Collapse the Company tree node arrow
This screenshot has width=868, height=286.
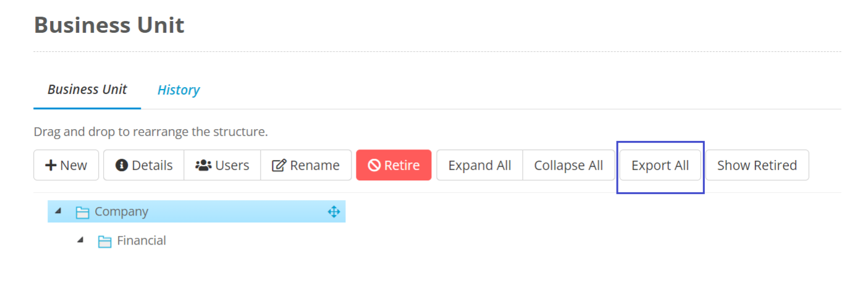pyautogui.click(x=58, y=211)
